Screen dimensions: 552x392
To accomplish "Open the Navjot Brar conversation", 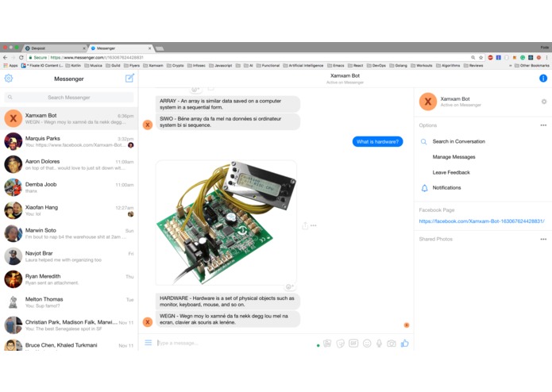I will (x=68, y=256).
